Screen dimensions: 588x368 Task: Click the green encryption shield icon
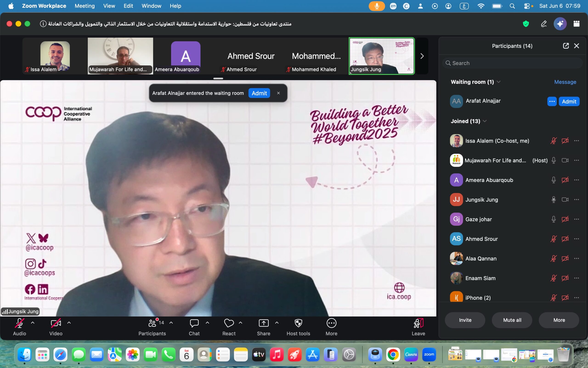(x=526, y=24)
